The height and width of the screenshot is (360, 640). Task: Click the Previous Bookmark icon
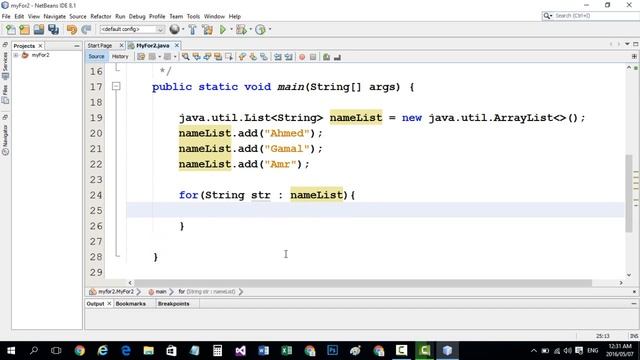click(242, 57)
